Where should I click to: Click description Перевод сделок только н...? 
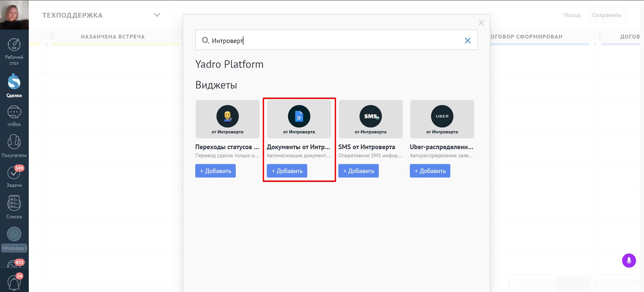(x=227, y=155)
